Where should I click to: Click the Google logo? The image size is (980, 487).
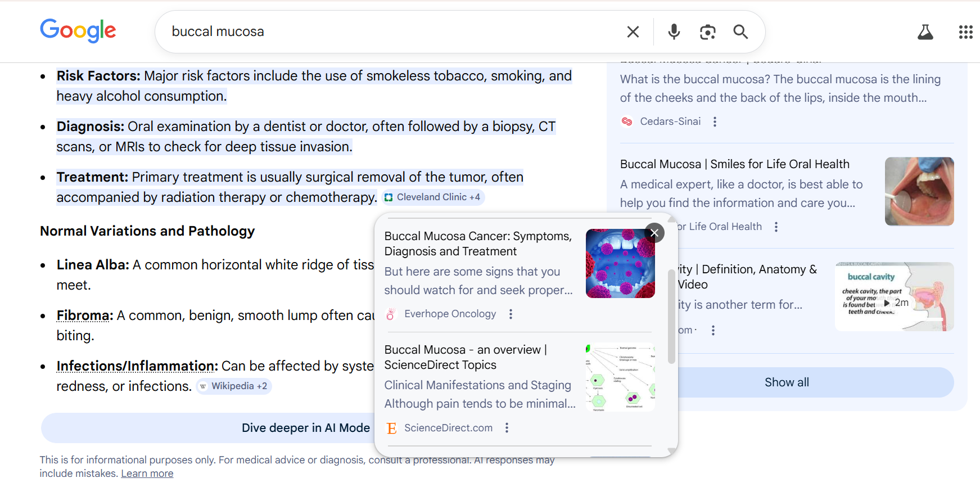pyautogui.click(x=78, y=30)
